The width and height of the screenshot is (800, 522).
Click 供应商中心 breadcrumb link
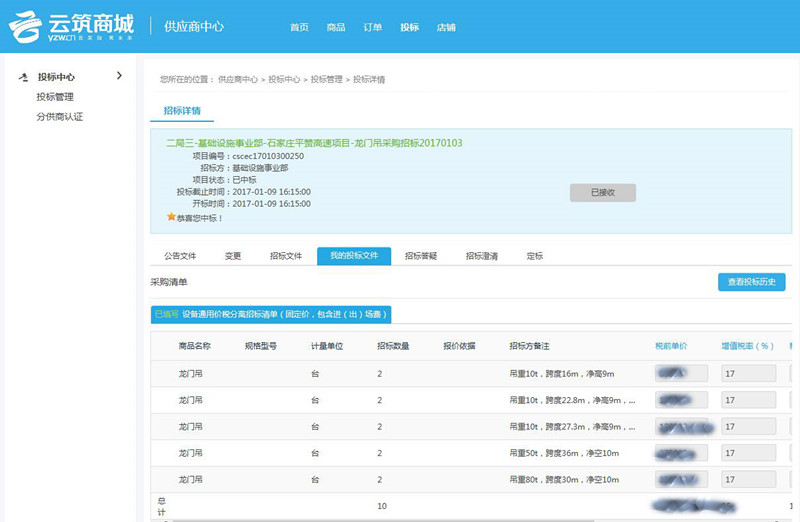[x=238, y=79]
